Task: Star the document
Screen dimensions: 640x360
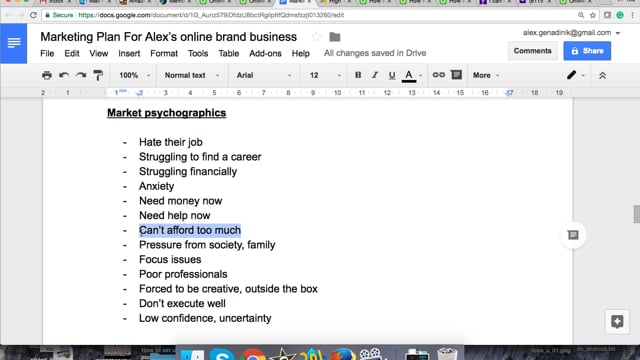Action: (316, 37)
